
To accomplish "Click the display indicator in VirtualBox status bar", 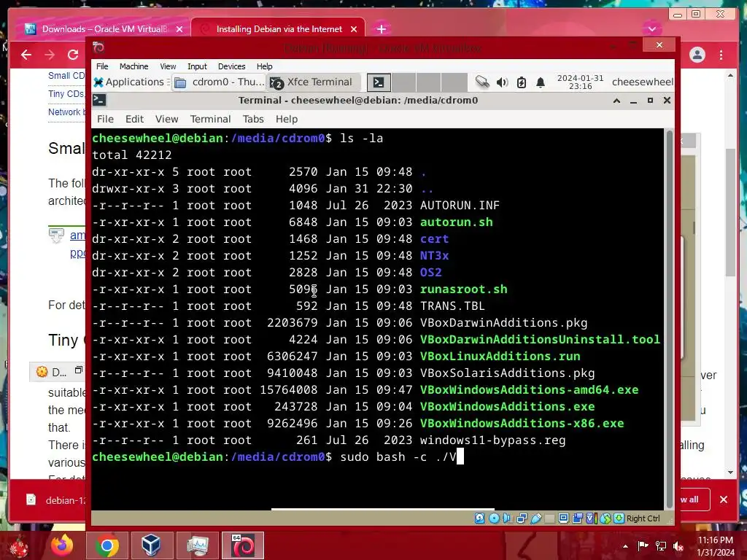I will pos(564,518).
